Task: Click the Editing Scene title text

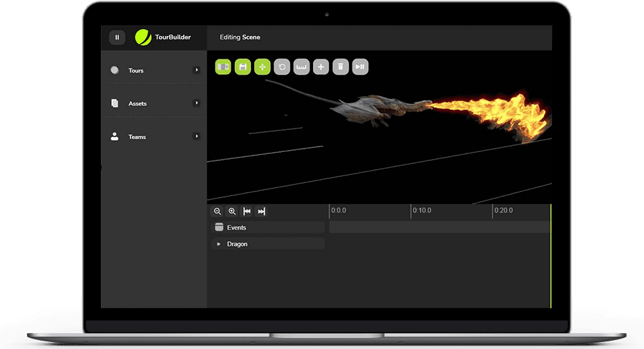Action: coord(240,37)
